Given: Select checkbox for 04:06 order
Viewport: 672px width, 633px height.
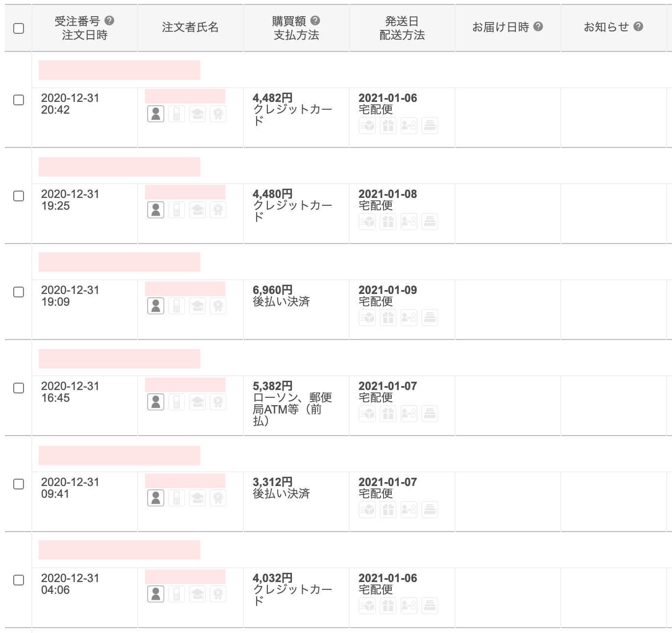Looking at the screenshot, I should pos(19,580).
